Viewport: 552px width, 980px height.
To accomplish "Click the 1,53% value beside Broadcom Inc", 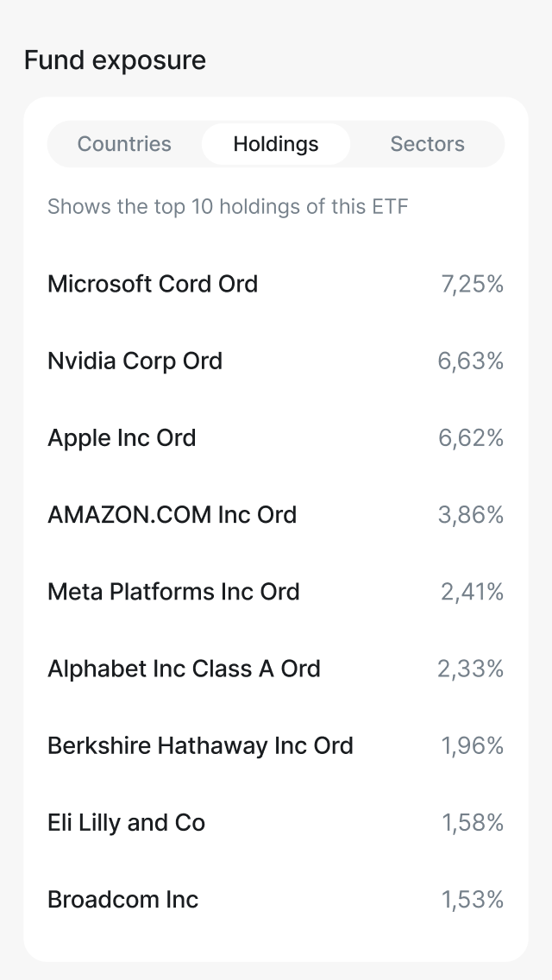I will [x=471, y=899].
